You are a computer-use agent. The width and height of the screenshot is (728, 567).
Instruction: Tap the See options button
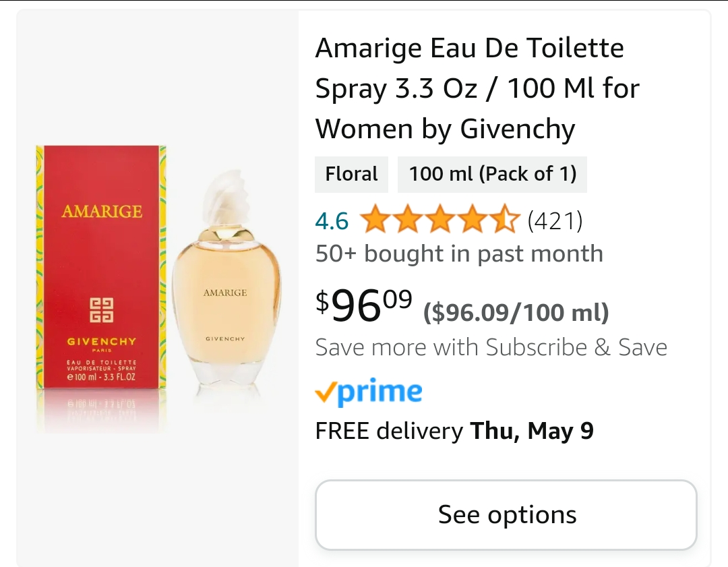click(506, 514)
